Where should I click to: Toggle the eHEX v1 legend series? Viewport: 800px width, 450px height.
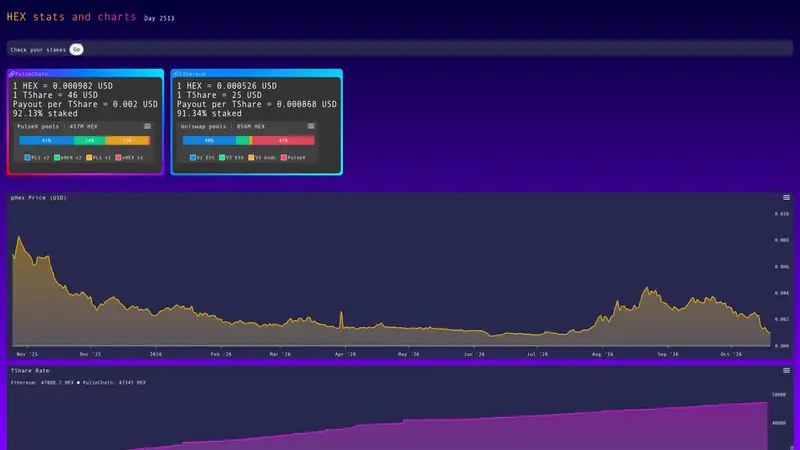(x=129, y=158)
